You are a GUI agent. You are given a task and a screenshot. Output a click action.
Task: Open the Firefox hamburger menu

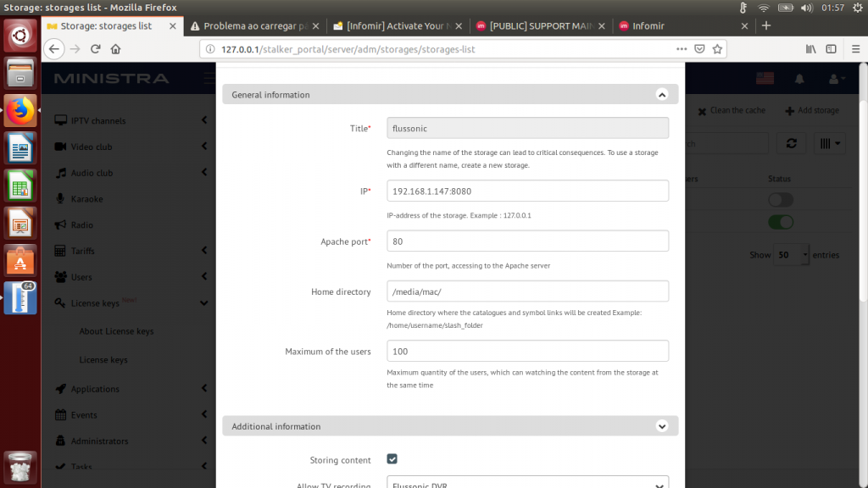pos(856,48)
